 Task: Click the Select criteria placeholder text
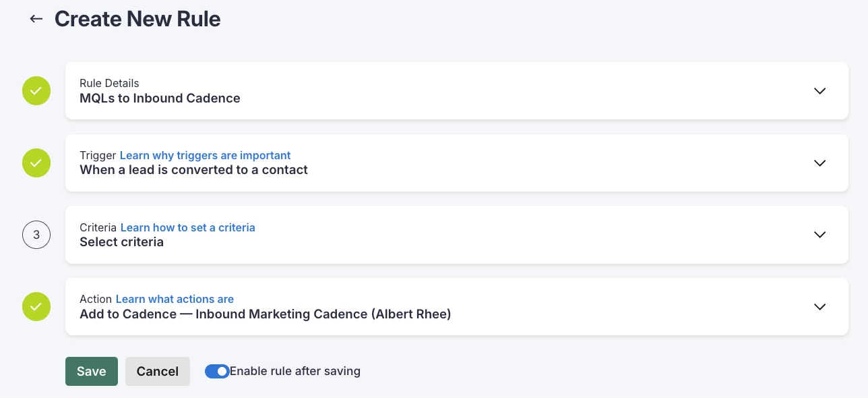[x=121, y=242]
